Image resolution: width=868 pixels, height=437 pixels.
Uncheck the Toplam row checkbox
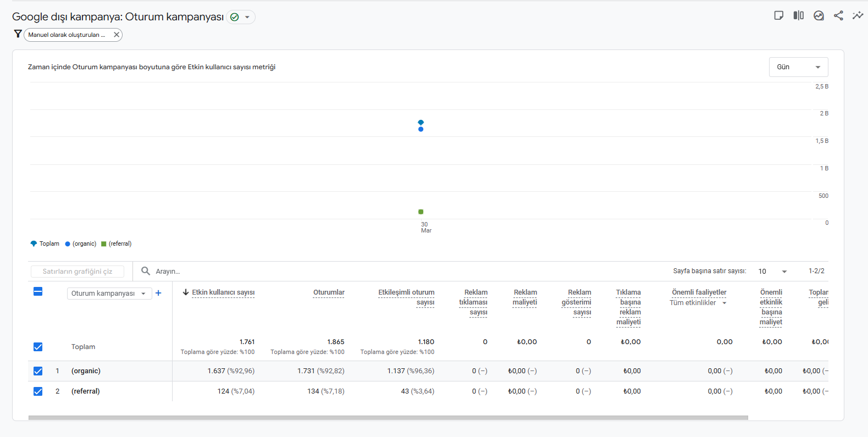pos(38,347)
